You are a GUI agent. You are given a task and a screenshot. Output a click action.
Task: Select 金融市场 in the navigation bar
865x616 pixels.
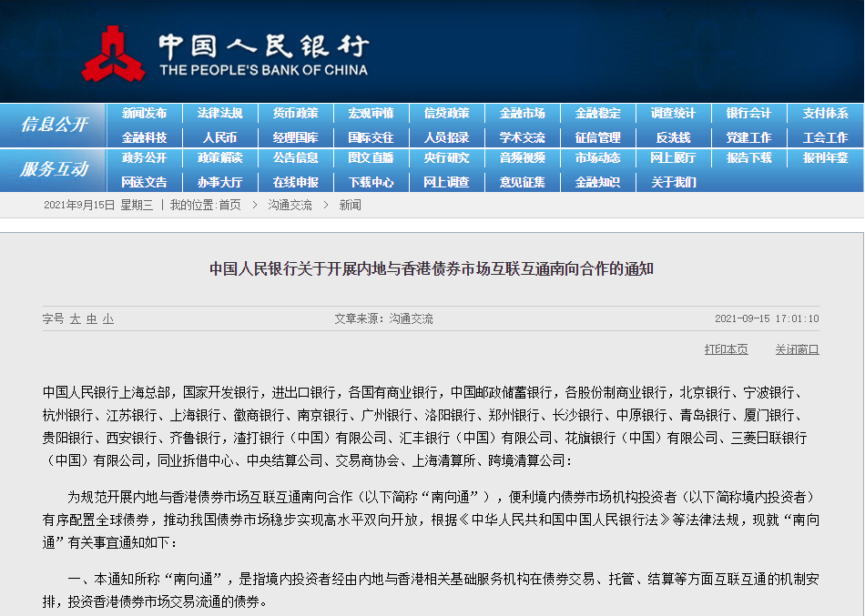[x=522, y=114]
